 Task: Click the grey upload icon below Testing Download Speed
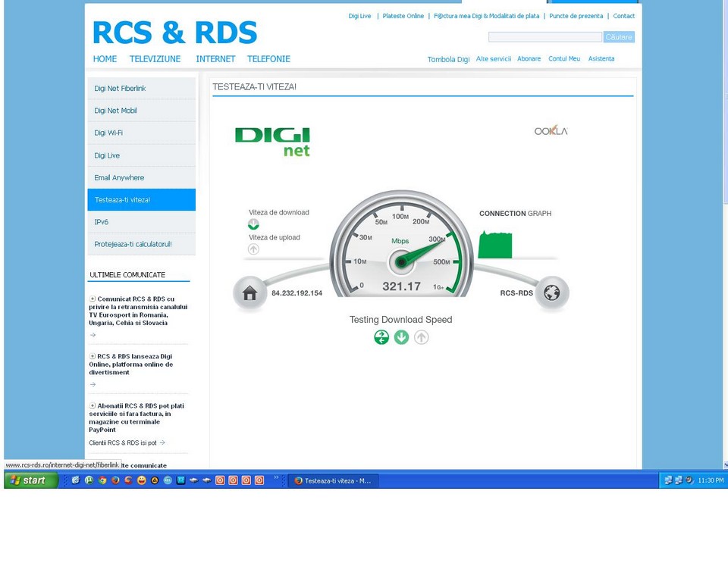[422, 337]
